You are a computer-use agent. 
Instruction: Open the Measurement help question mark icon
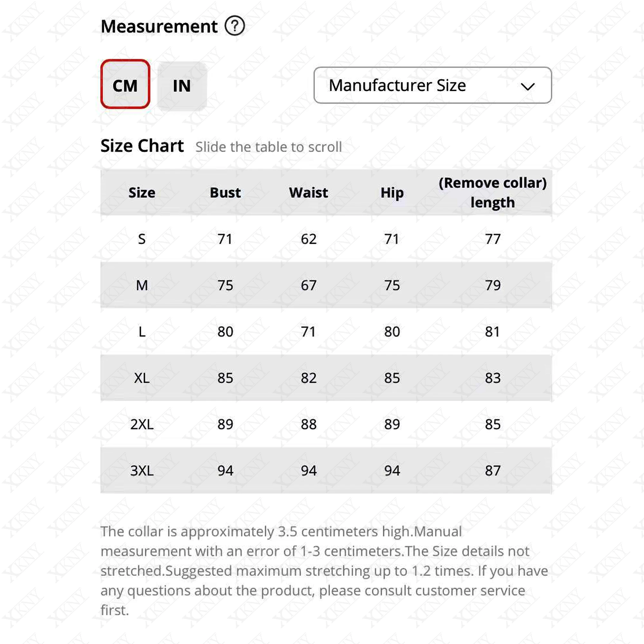point(235,26)
